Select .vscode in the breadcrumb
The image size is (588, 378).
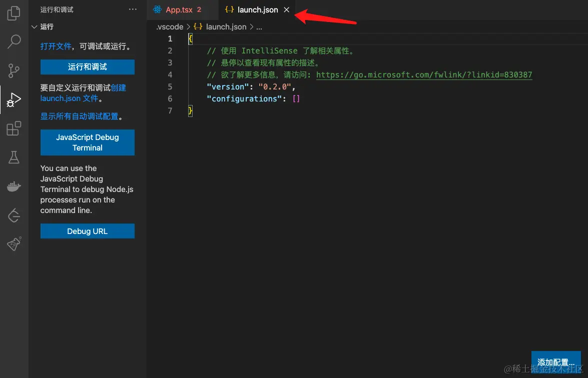coord(170,27)
